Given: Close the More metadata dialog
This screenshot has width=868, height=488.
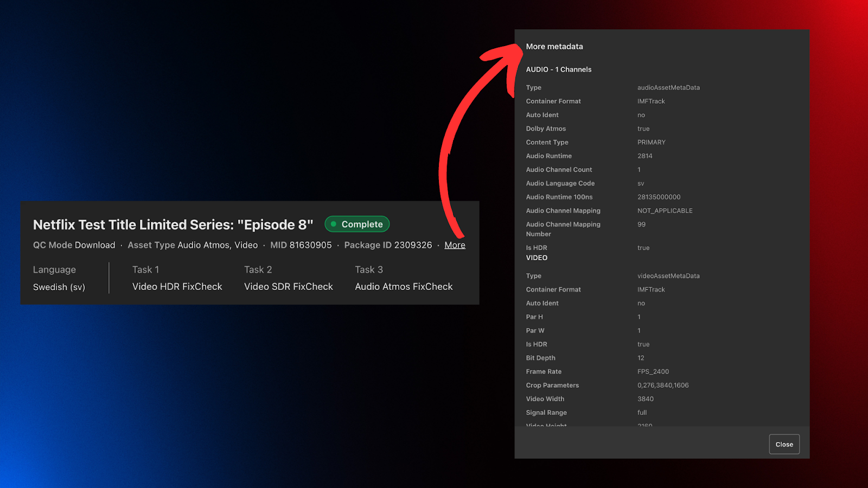Looking at the screenshot, I should pyautogui.click(x=784, y=444).
